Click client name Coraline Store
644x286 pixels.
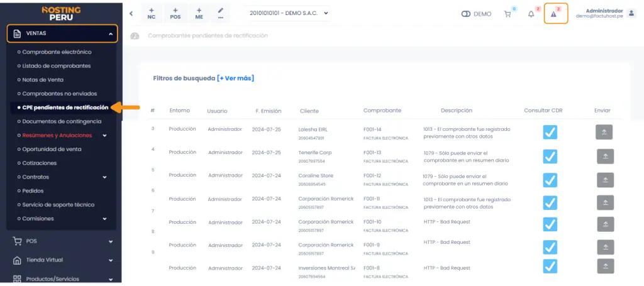click(x=316, y=175)
